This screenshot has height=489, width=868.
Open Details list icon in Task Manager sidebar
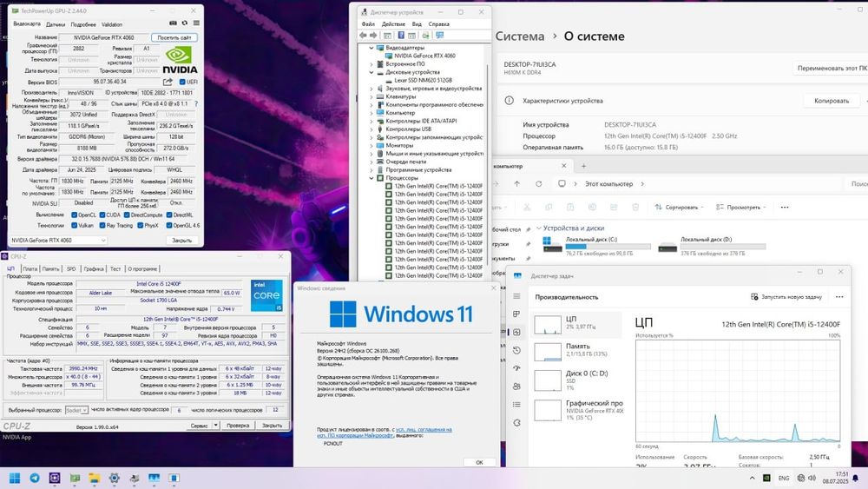point(516,404)
